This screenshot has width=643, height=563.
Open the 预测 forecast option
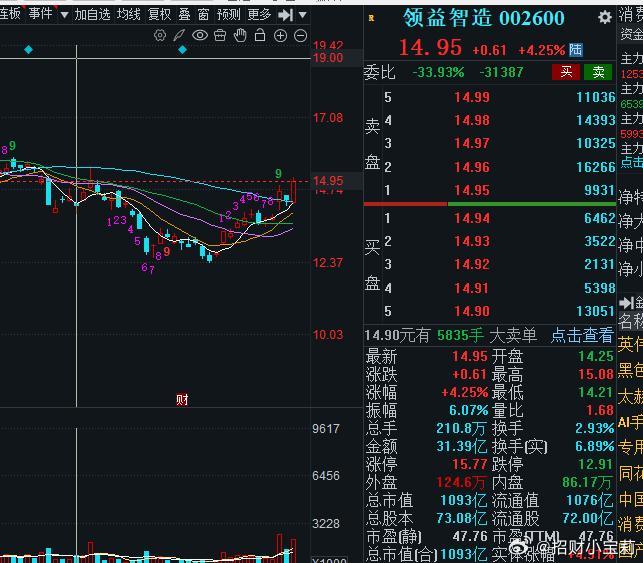click(228, 15)
